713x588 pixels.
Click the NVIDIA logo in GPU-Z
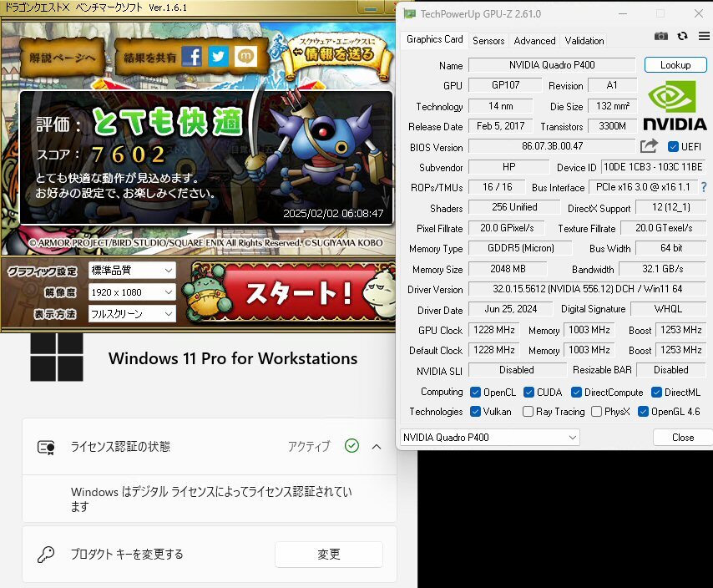[x=675, y=105]
